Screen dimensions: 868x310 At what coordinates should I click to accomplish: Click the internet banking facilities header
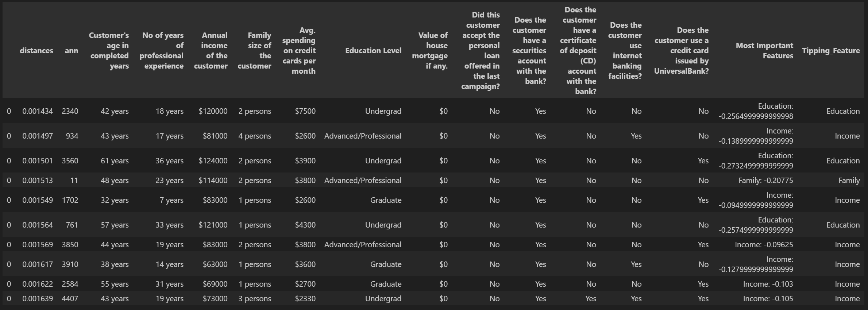625,51
